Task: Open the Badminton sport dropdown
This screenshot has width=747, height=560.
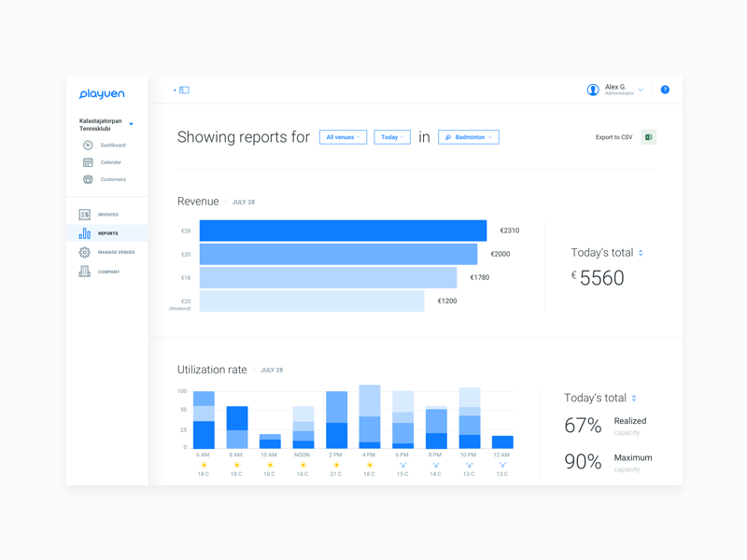Action: click(469, 137)
